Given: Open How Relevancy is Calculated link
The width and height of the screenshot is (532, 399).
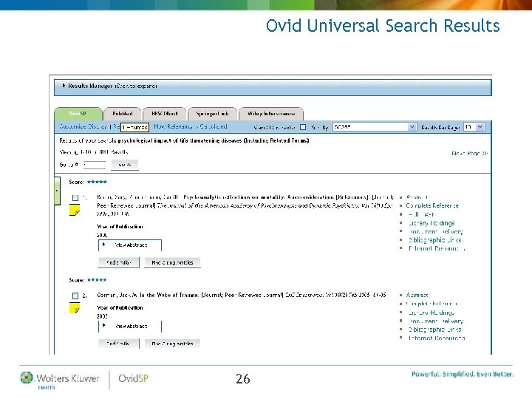Looking at the screenshot, I should point(191,126).
